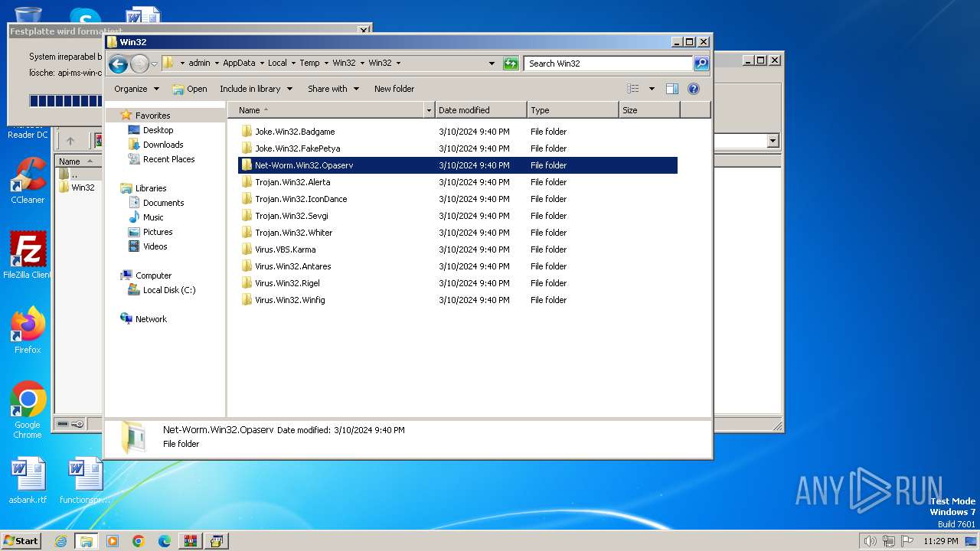Click into the Search Win32 field
980x551 pixels.
click(609, 64)
